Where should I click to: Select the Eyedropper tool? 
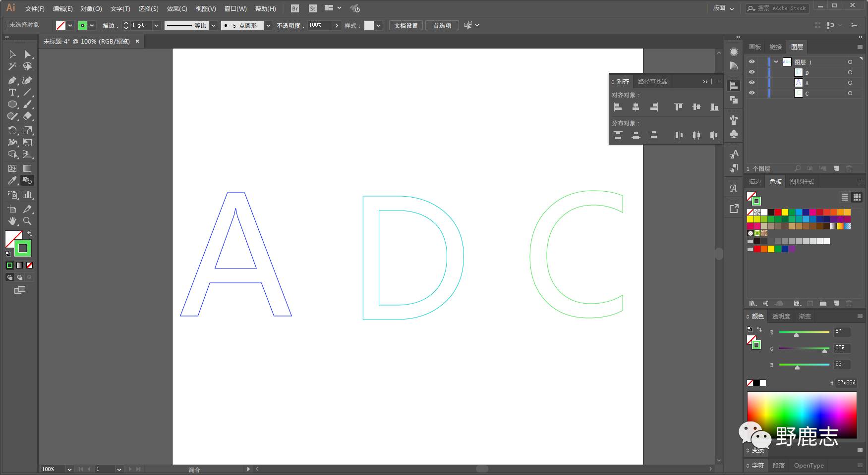tap(12, 181)
